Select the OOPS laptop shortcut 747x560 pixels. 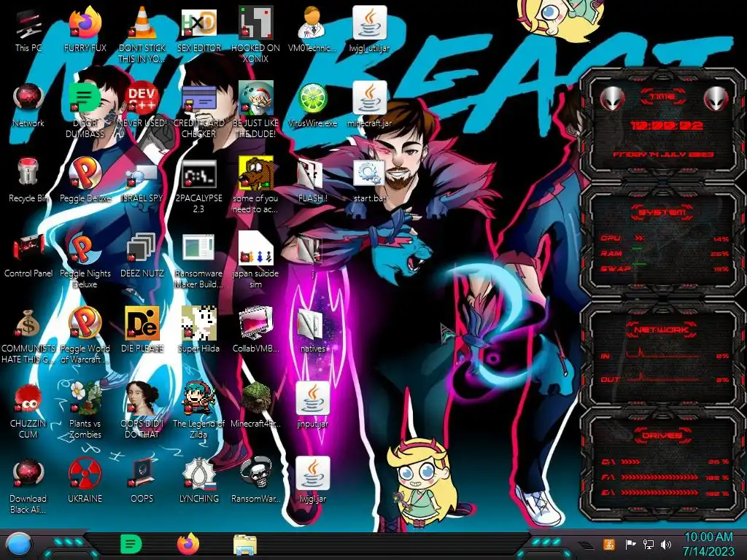pyautogui.click(x=142, y=481)
